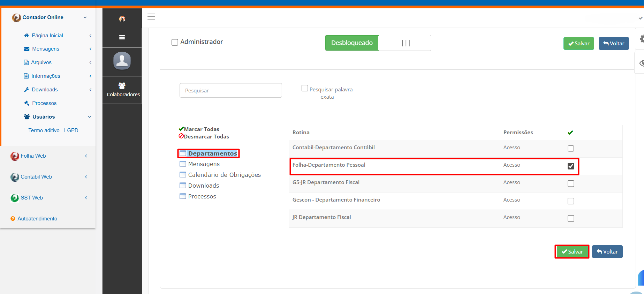
Task: Open the gear settings icon at right edge
Action: pos(642,39)
